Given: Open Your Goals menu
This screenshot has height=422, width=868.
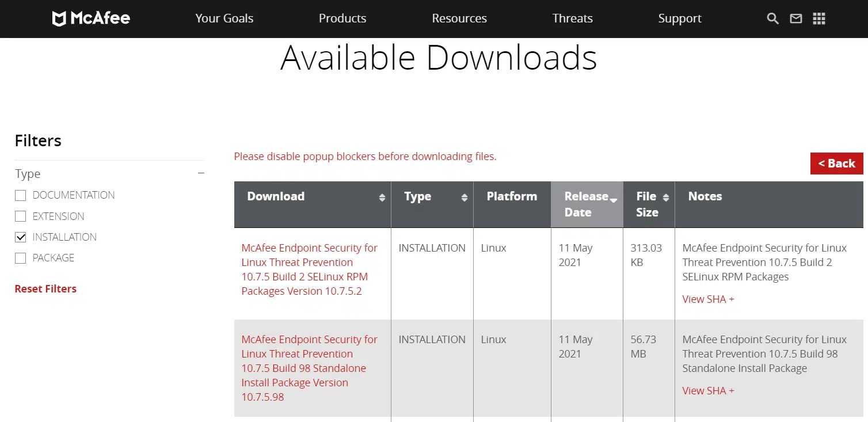Looking at the screenshot, I should (x=224, y=18).
